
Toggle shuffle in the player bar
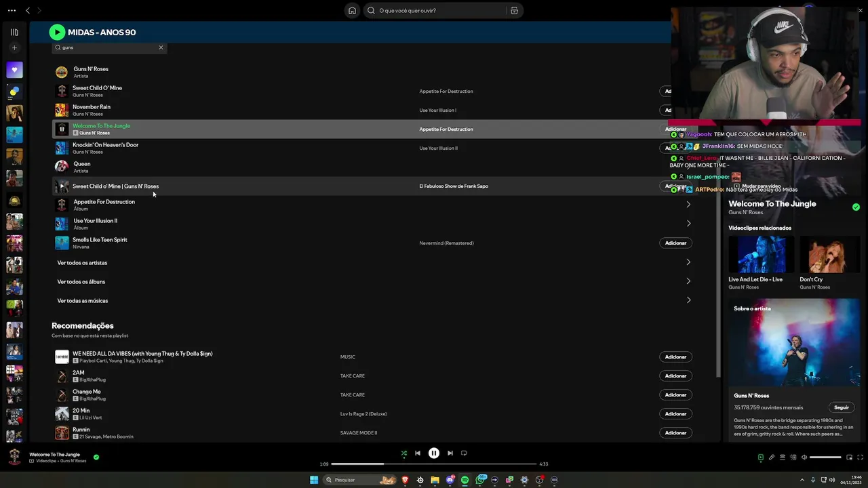[x=404, y=453]
